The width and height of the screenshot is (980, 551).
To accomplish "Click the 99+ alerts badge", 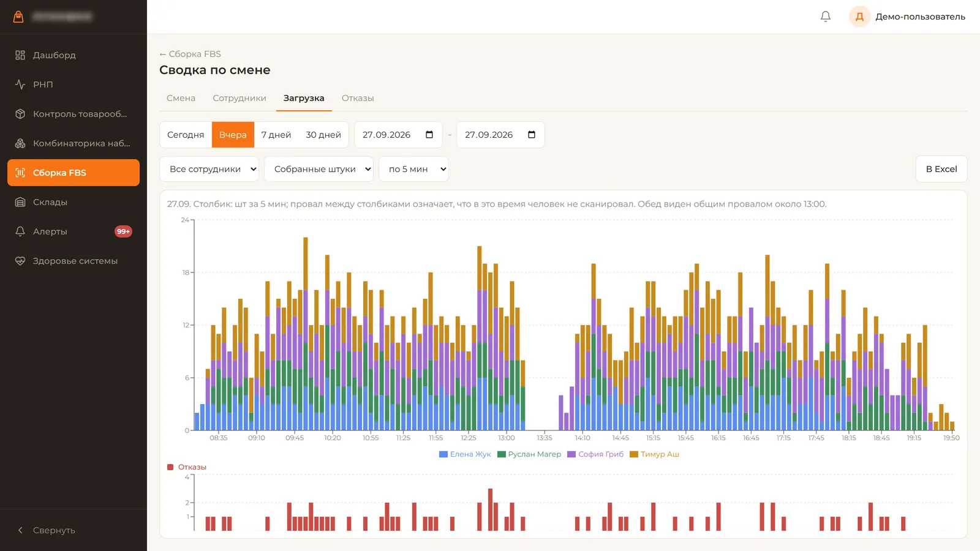I will pos(123,231).
